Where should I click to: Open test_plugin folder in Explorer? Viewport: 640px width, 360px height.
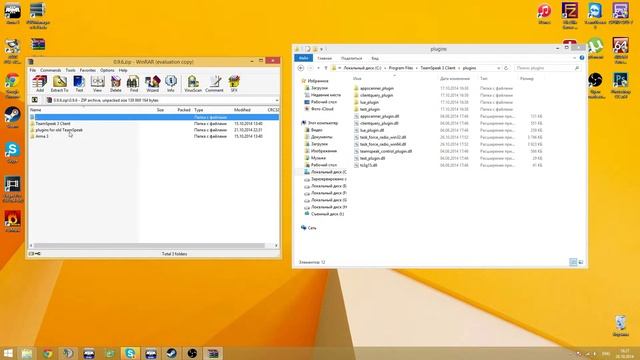coord(370,109)
